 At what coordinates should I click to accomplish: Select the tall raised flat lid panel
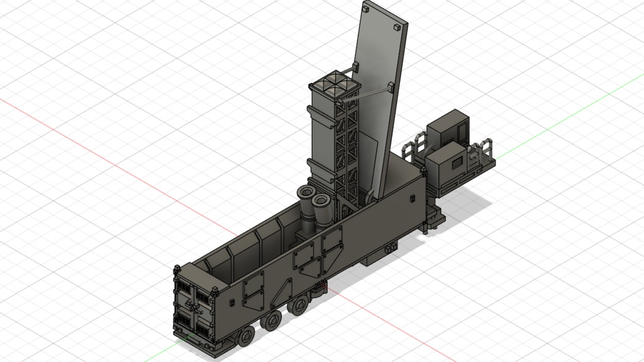pos(380,99)
